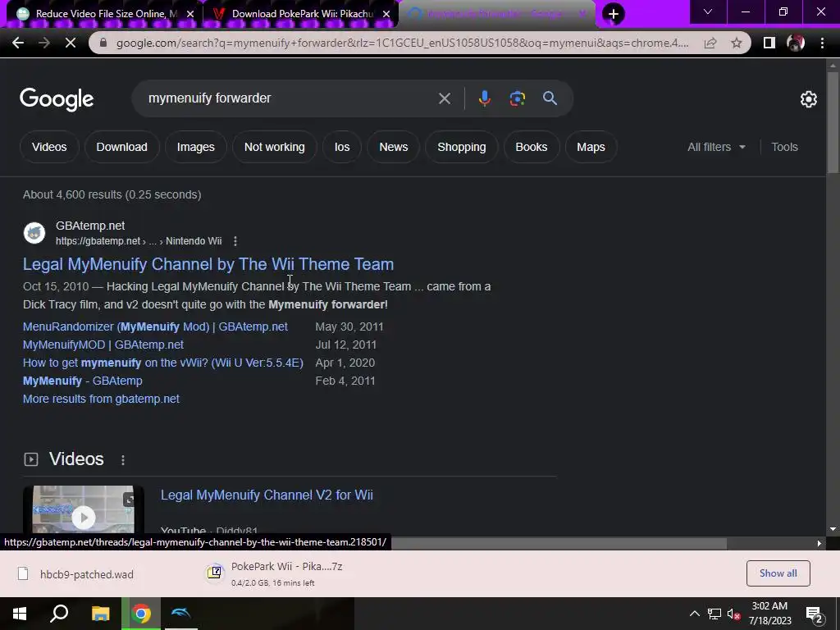
Task: Open Windows taskbar search
Action: (59, 614)
